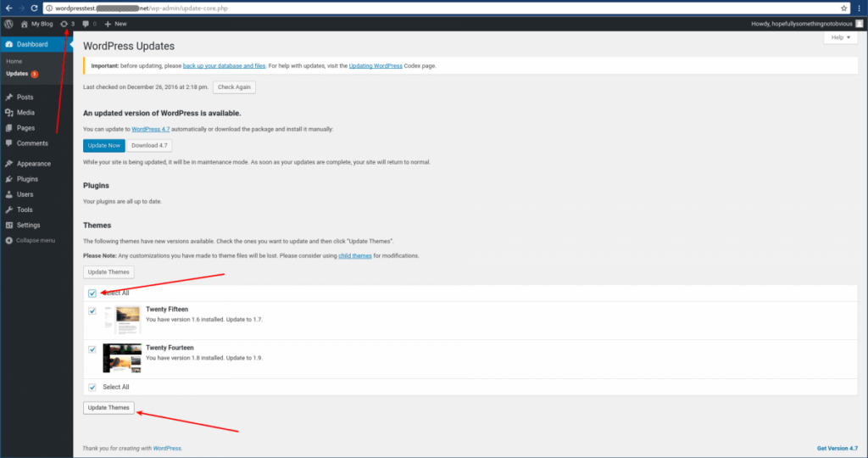Click the Pages icon in sidebar
This screenshot has width=868, height=458.
pyautogui.click(x=8, y=128)
